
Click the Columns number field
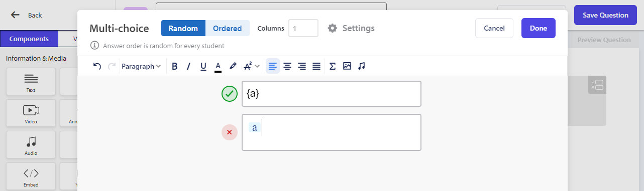point(303,28)
